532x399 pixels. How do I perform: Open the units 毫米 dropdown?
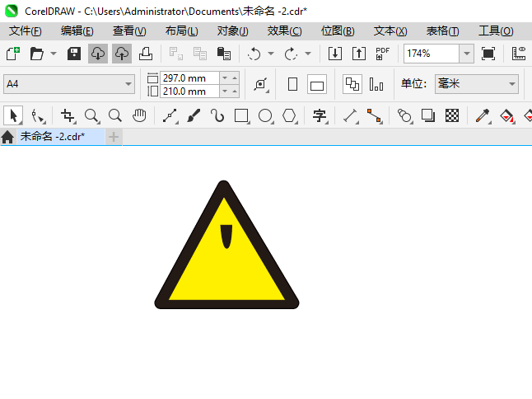(477, 84)
